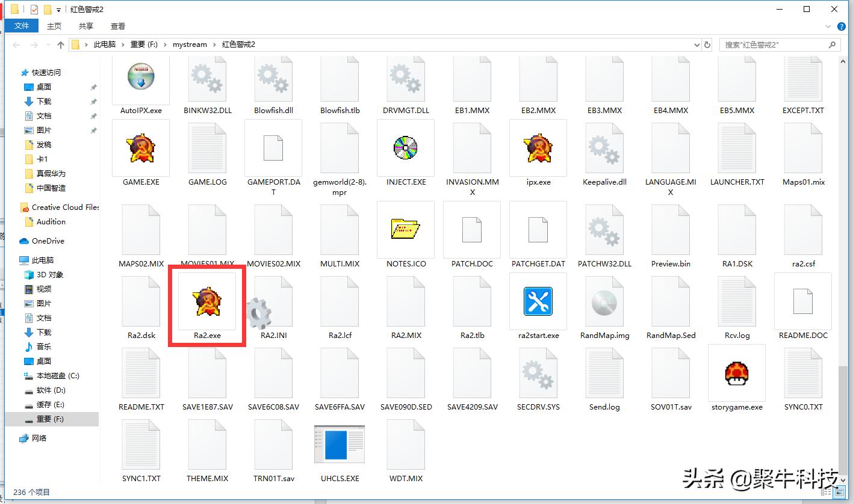Click 重要 (F:) in the address breadcrumb
This screenshot has height=504, width=853.
pos(144,45)
